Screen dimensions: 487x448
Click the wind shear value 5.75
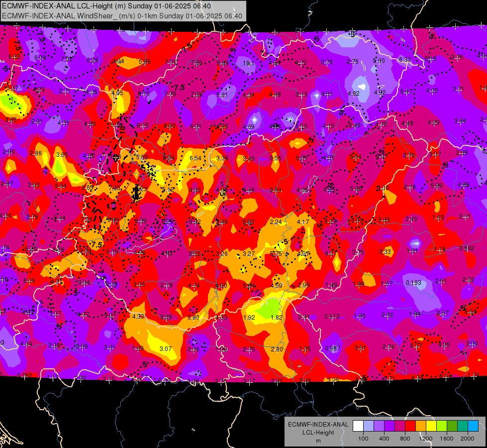(x=276, y=254)
